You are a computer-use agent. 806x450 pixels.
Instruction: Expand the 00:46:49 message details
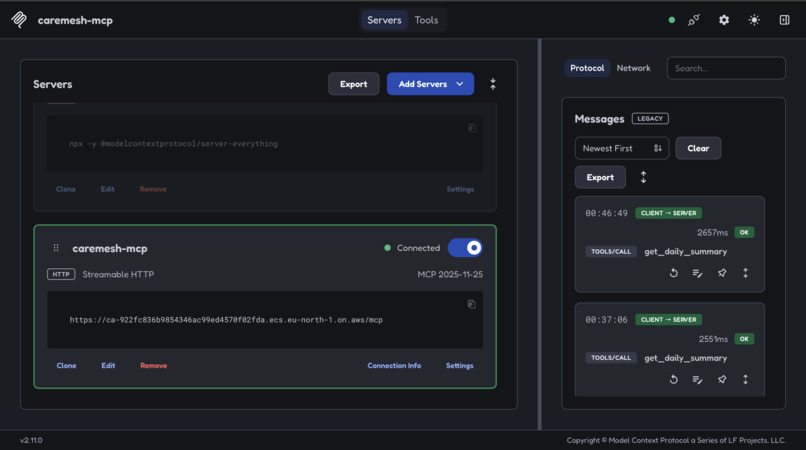click(x=745, y=273)
